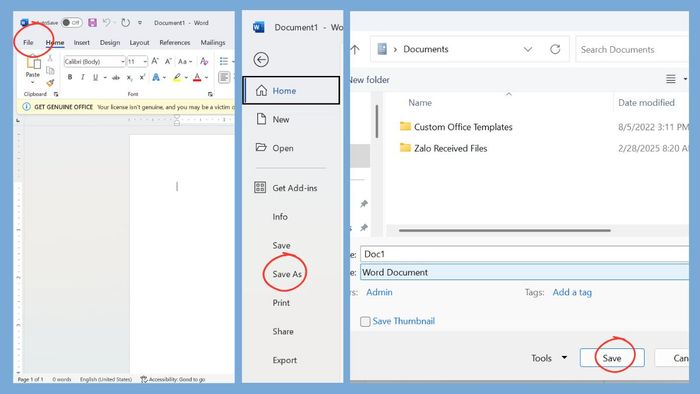
Task: Switch to the References ribbon tab
Action: [x=175, y=42]
